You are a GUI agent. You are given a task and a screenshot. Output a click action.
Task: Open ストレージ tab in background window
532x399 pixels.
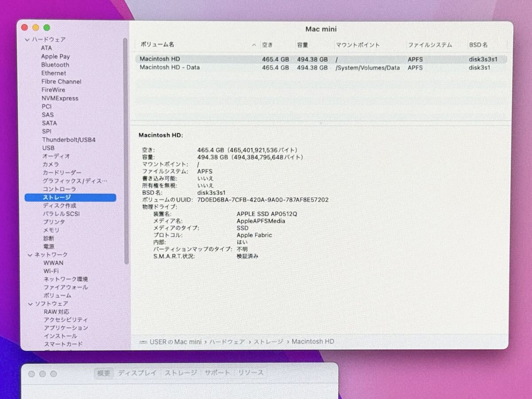pyautogui.click(x=181, y=373)
